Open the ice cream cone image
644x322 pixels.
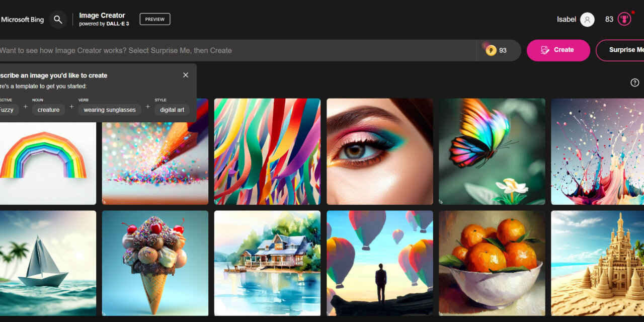point(155,263)
